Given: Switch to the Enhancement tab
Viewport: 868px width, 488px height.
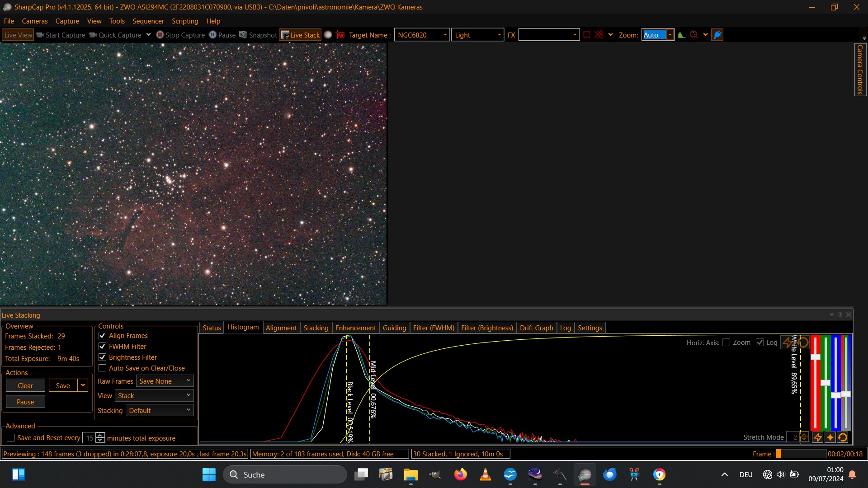Looking at the screenshot, I should coord(355,328).
